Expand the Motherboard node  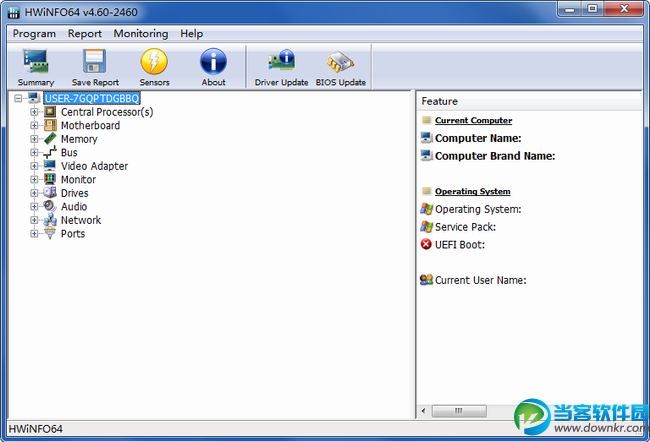(34, 125)
